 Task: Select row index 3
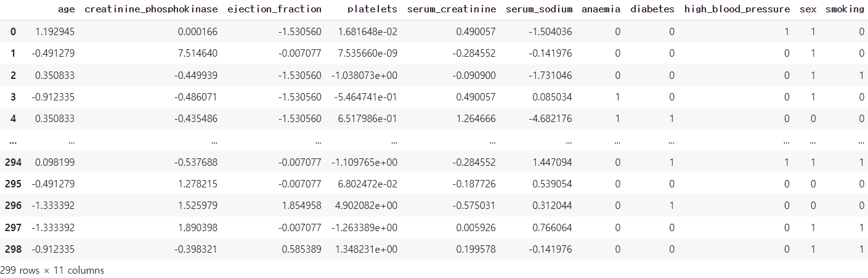14,97
